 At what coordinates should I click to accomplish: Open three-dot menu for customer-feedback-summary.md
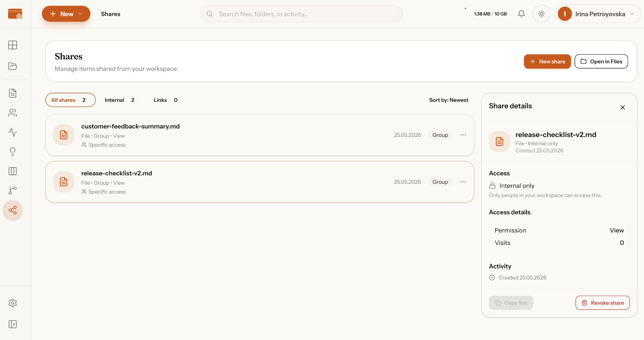463,135
